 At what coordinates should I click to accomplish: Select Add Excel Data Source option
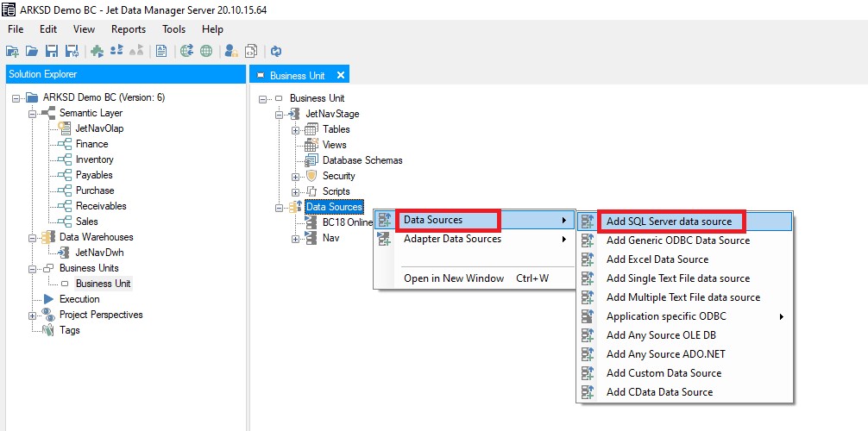(657, 259)
